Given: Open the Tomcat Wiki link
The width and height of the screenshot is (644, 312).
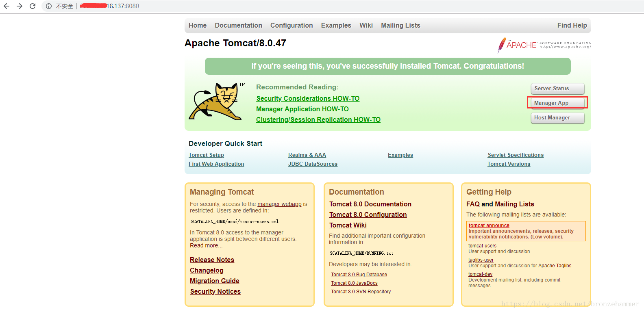Looking at the screenshot, I should click(x=348, y=225).
